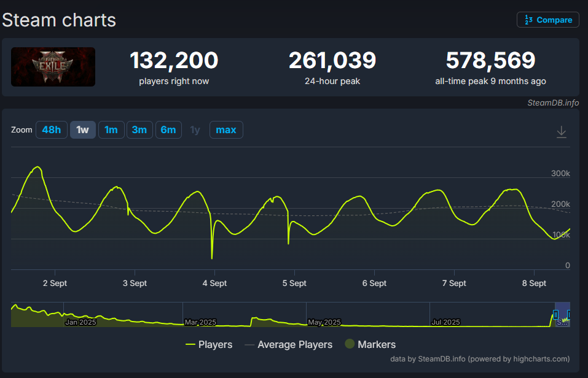
Task: Click the right navigator range handle
Action: [x=569, y=315]
